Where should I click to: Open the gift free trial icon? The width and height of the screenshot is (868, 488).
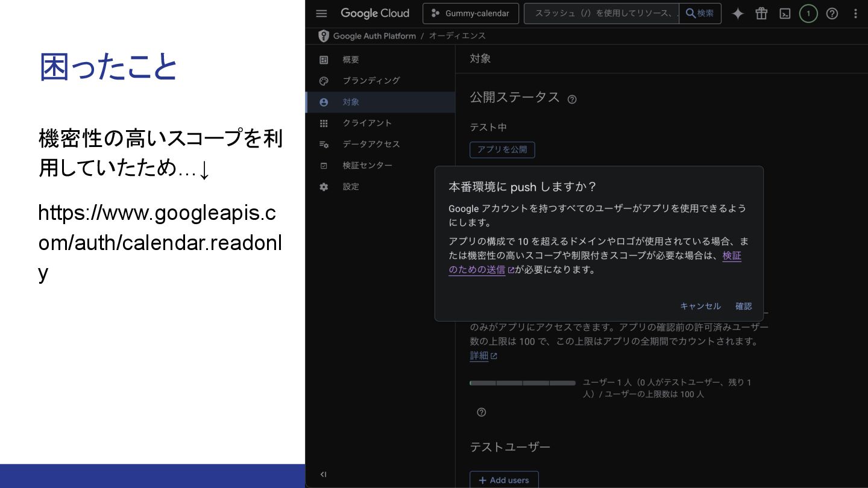coord(761,13)
